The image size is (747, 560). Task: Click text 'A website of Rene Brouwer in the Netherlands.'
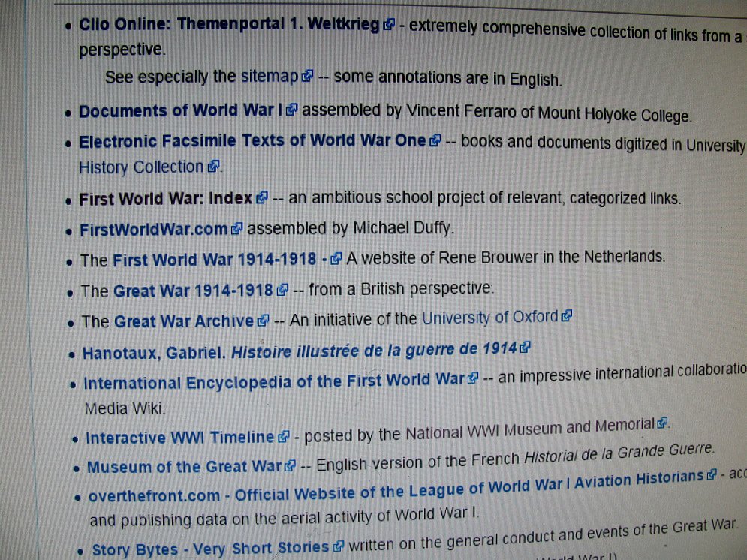[x=505, y=257]
